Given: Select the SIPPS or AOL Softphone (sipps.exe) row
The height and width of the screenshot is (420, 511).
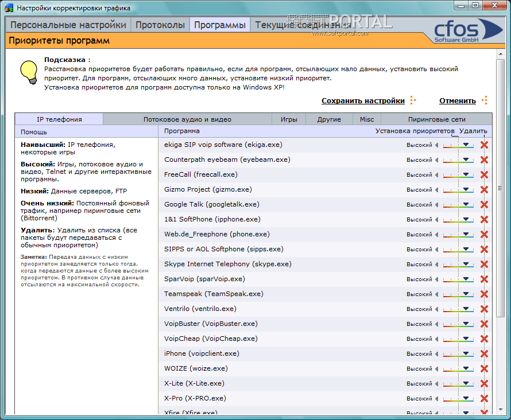Looking at the screenshot, I should coord(325,250).
